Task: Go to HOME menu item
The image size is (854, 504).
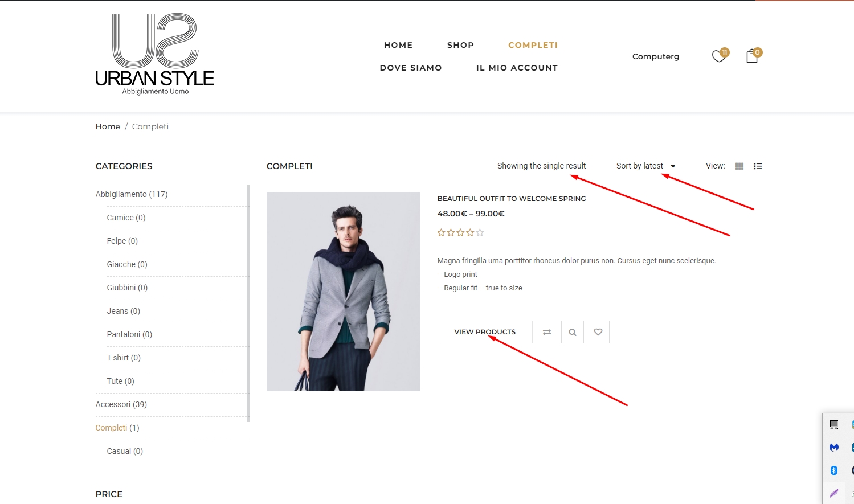Action: (x=398, y=45)
